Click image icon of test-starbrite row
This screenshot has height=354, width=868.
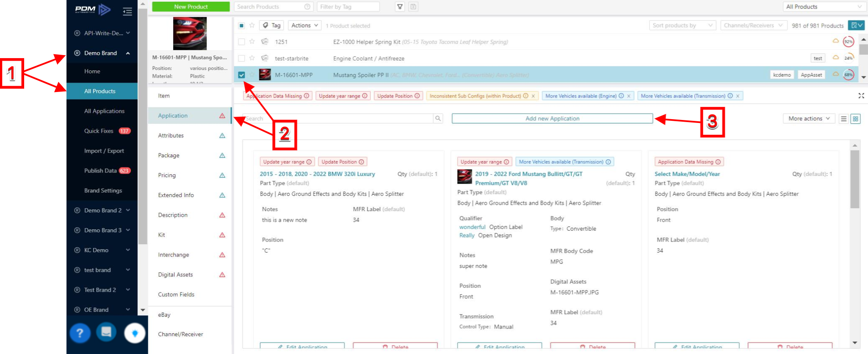coord(265,58)
